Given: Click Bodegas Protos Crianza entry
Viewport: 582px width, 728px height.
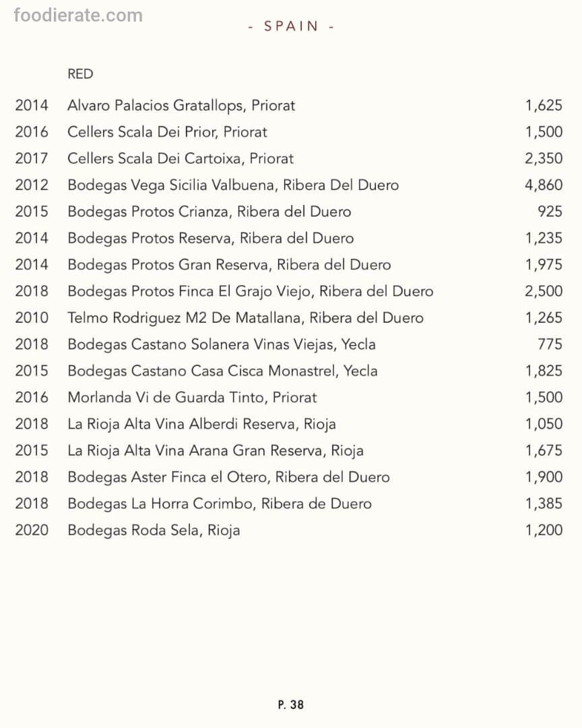Looking at the screenshot, I should tap(209, 212).
